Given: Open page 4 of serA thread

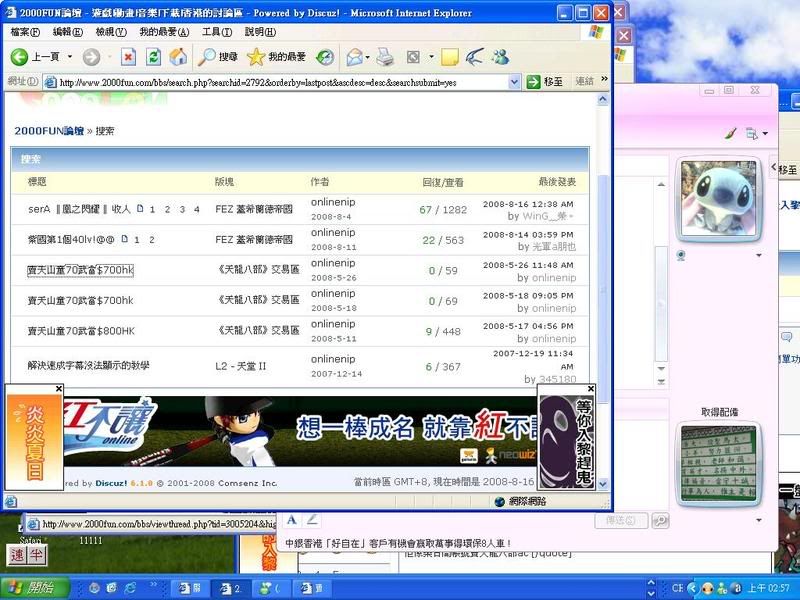Looking at the screenshot, I should coord(196,209).
